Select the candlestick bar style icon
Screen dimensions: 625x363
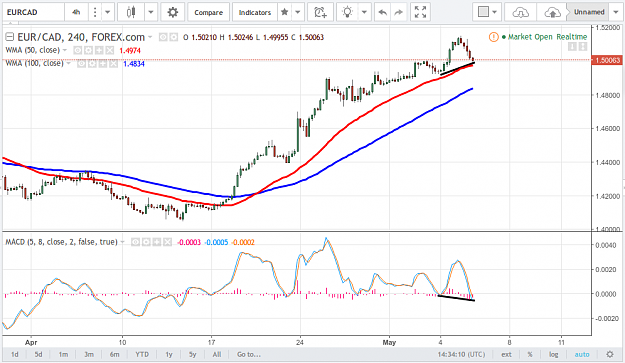click(131, 12)
